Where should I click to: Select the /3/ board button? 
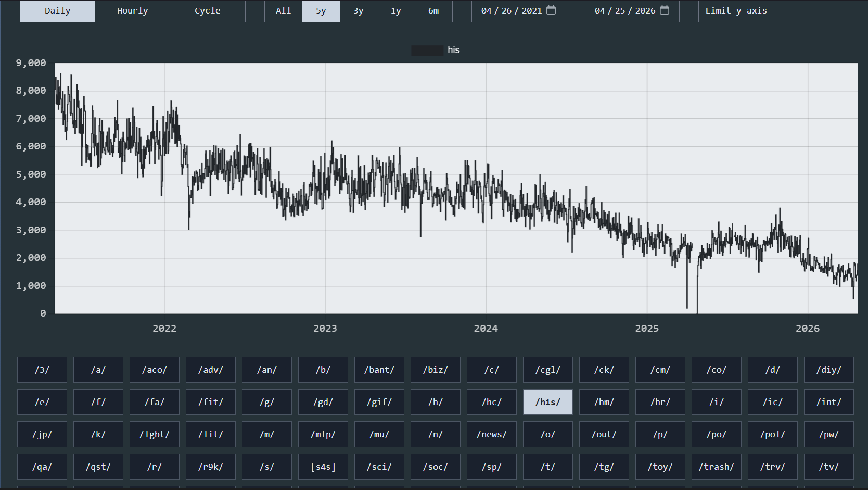click(42, 370)
